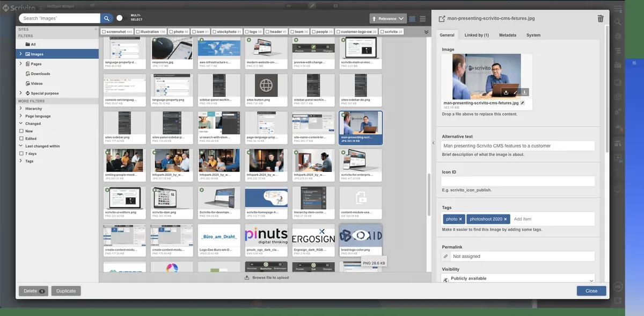This screenshot has height=316, width=644.
Task: Expand the tag filter bar chevron
Action: [x=426, y=32]
